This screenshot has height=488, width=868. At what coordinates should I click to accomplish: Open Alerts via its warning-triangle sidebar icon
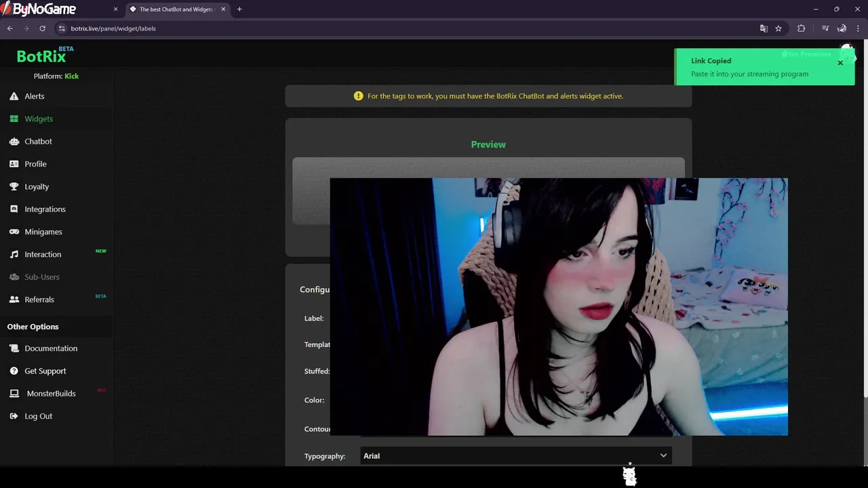14,96
